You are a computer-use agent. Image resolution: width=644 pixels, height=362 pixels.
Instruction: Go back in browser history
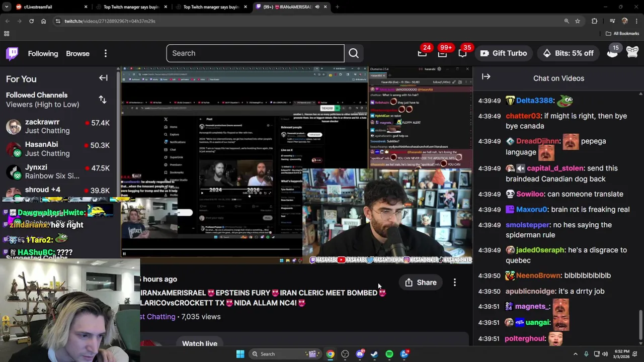point(7,21)
